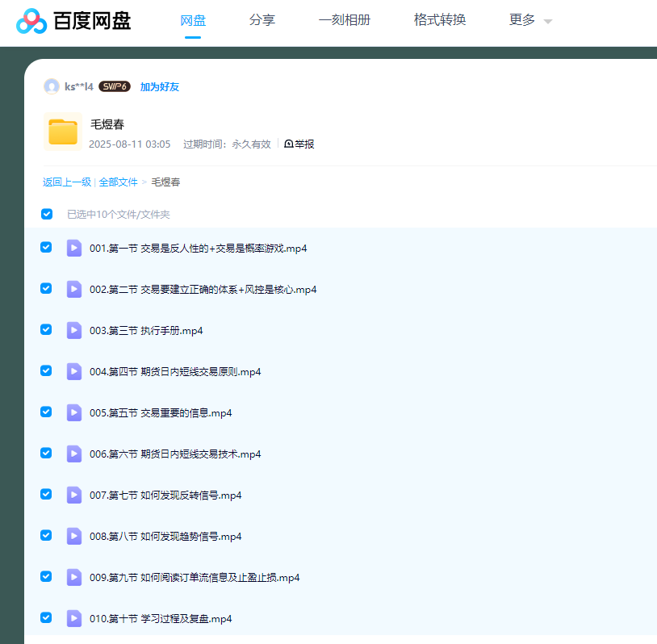This screenshot has width=657, height=644.
Task: Uncheck the 008.第八节 如何发现趋势信号 checkbox
Action: tap(46, 535)
